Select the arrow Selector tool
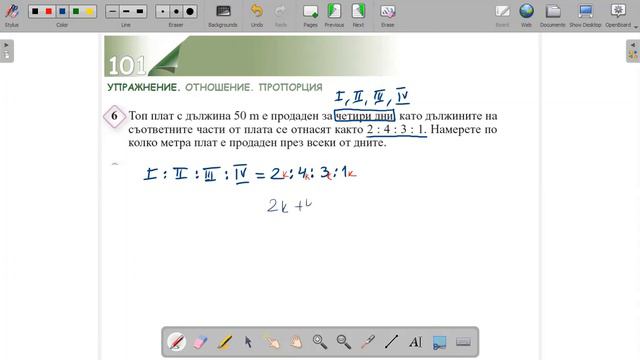 pyautogui.click(x=248, y=342)
